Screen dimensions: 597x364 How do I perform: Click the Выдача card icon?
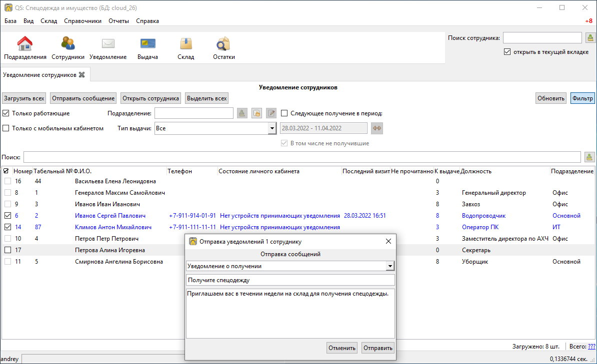tap(147, 44)
